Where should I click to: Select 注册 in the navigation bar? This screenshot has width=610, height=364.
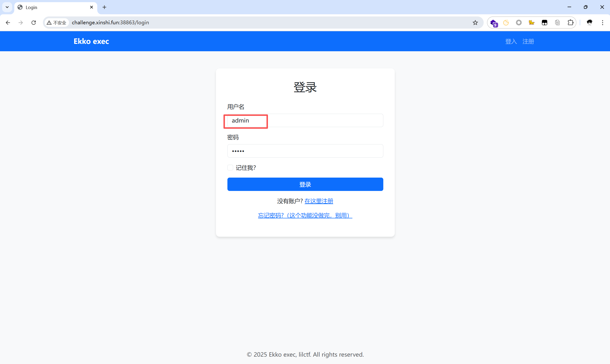(528, 41)
